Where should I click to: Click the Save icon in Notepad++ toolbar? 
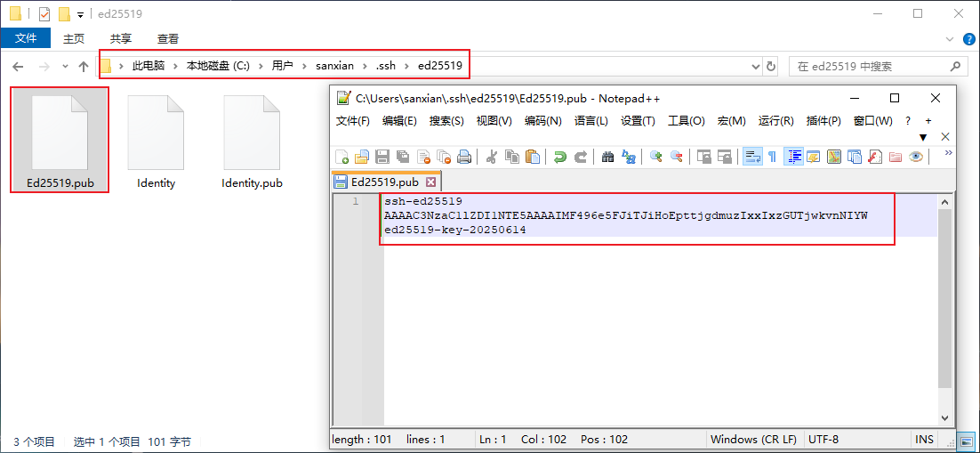pos(382,157)
